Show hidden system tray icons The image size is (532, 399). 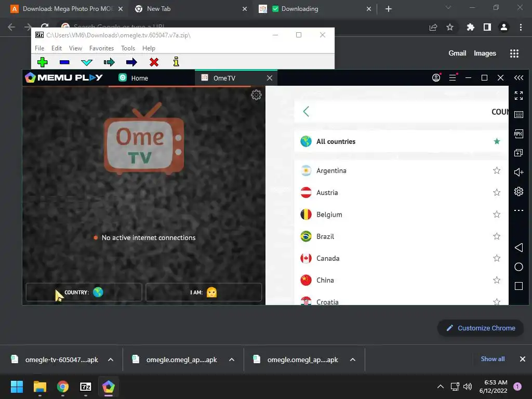pos(441,387)
